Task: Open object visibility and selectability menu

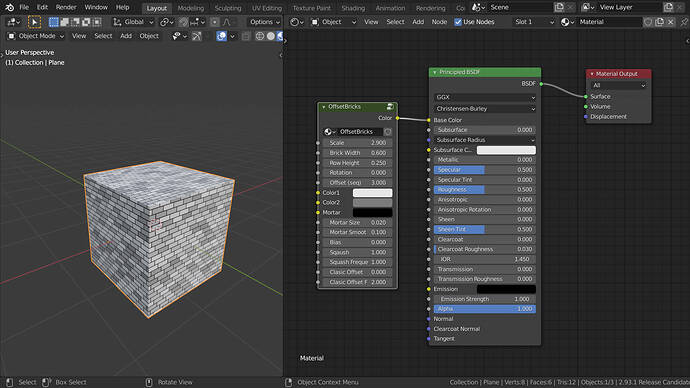Action: [x=180, y=36]
